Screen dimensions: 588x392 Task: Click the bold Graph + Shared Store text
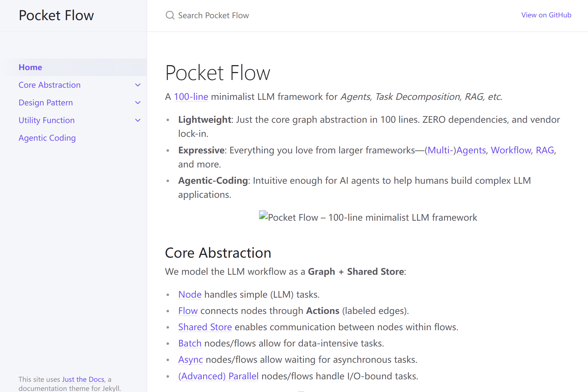(356, 272)
